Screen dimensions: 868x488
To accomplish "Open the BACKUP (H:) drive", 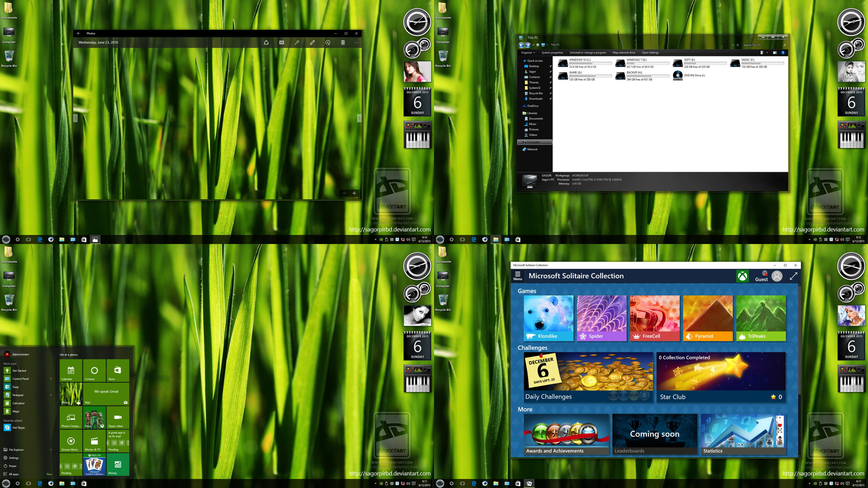I will (642, 76).
